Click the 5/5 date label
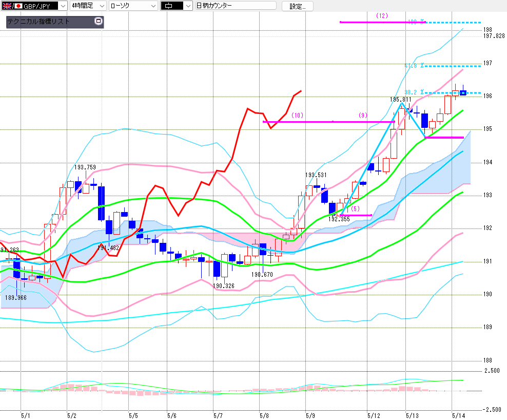The width and height of the screenshot is (507, 420). 133,416
